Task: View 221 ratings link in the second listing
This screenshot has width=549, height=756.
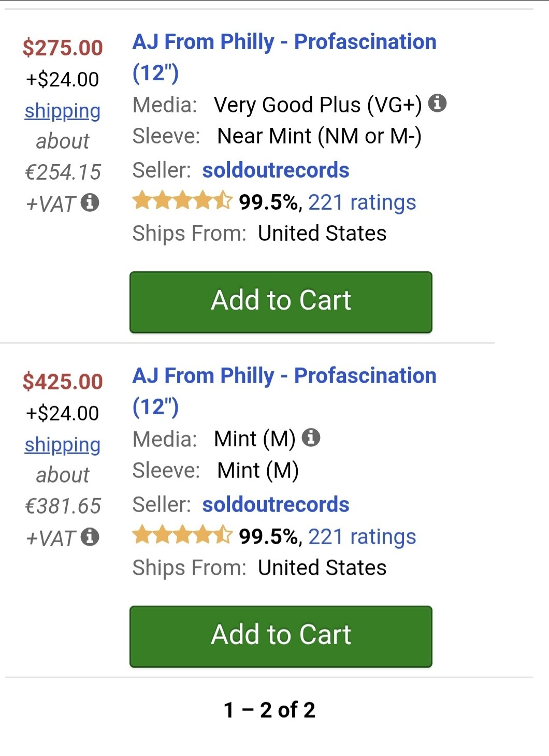Action: (362, 537)
